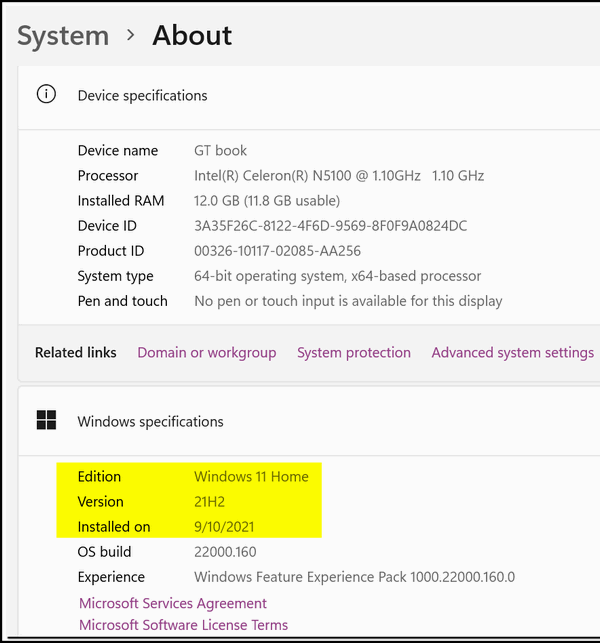The width and height of the screenshot is (600, 643).
Task: Select the OS build value 22000.160
Action: [x=225, y=552]
